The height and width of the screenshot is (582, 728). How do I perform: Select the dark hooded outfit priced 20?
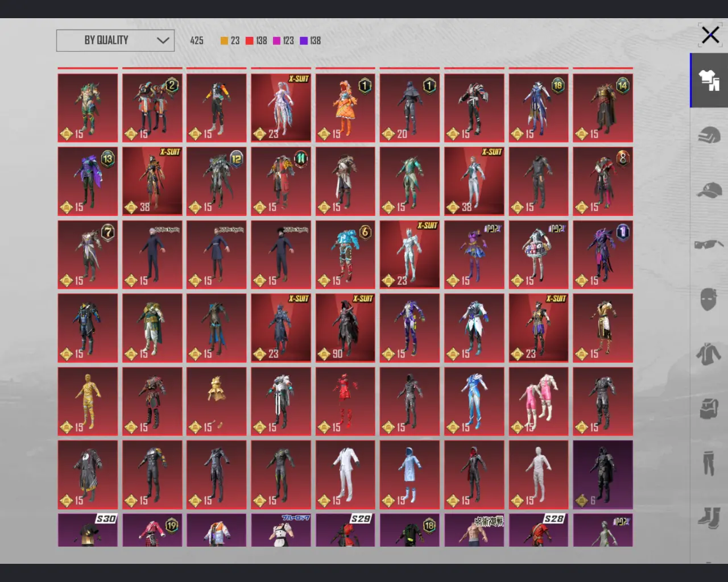click(x=409, y=108)
